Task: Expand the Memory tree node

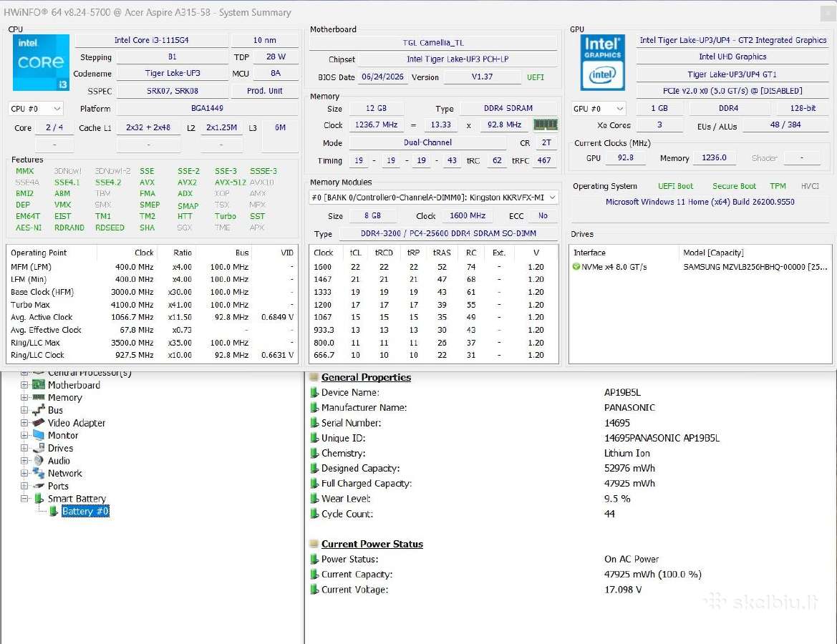Action: (x=24, y=398)
